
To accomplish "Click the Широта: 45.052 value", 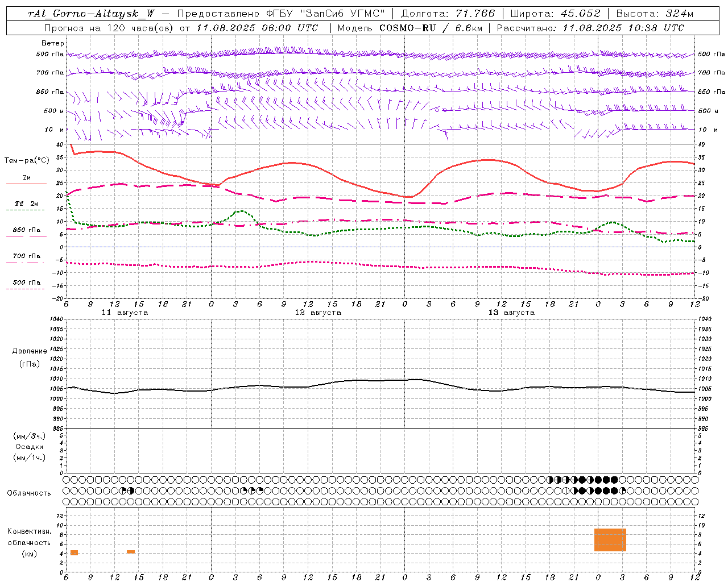I will click(556, 14).
